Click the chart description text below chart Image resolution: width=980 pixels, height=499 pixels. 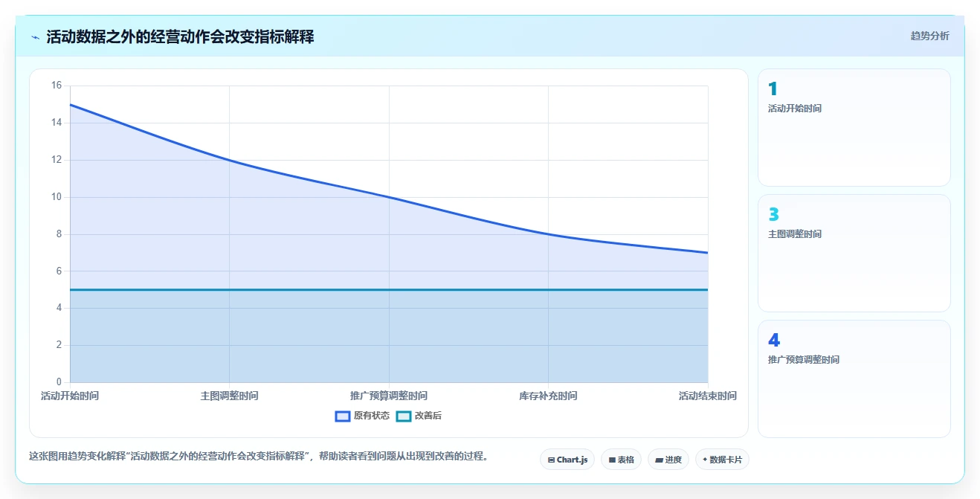(x=258, y=456)
